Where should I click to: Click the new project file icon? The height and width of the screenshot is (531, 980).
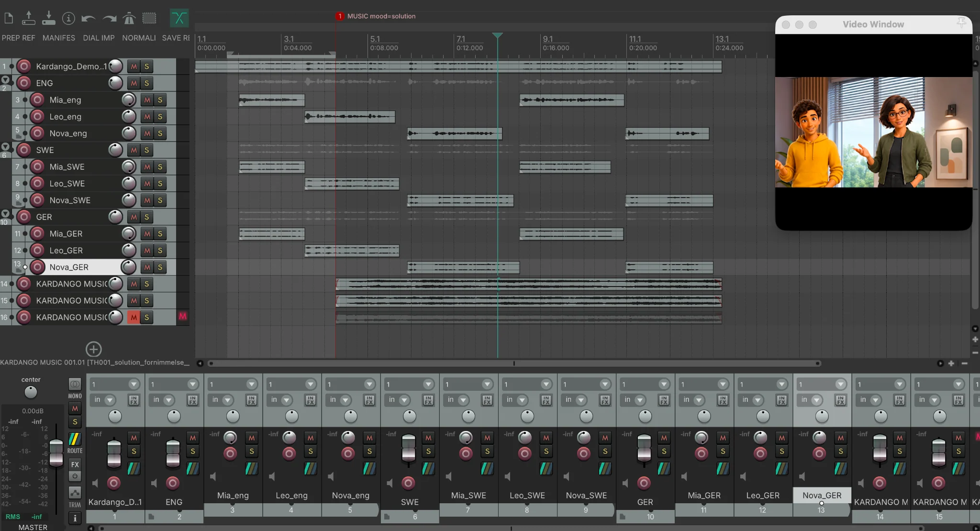click(x=8, y=19)
